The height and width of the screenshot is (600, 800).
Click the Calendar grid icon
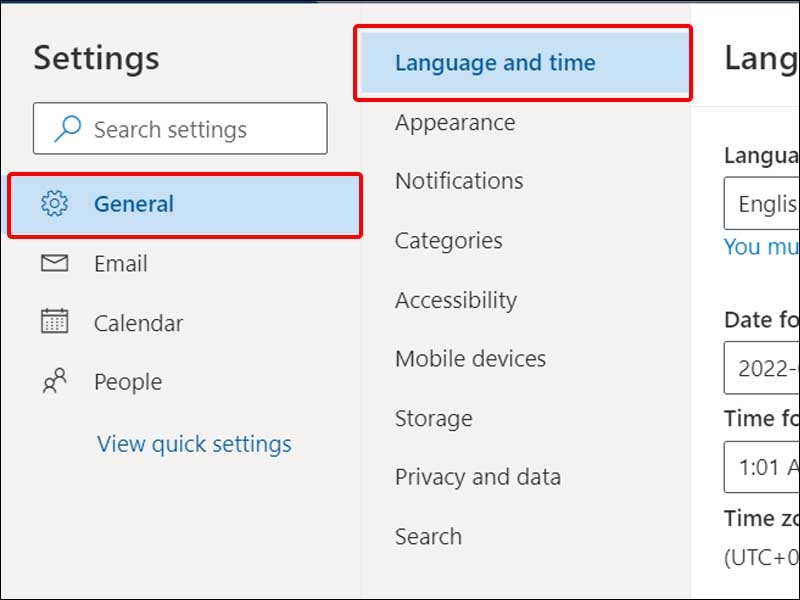pos(55,321)
